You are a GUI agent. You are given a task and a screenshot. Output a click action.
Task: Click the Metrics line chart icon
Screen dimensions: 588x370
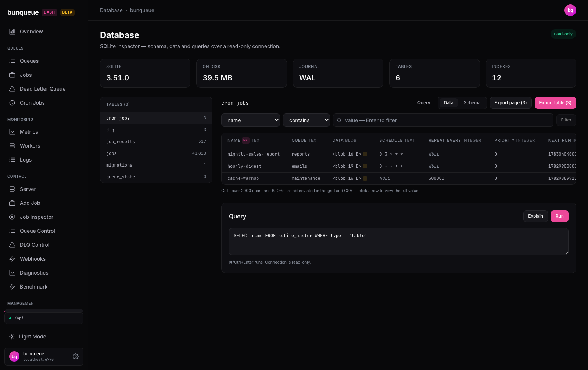click(12, 132)
